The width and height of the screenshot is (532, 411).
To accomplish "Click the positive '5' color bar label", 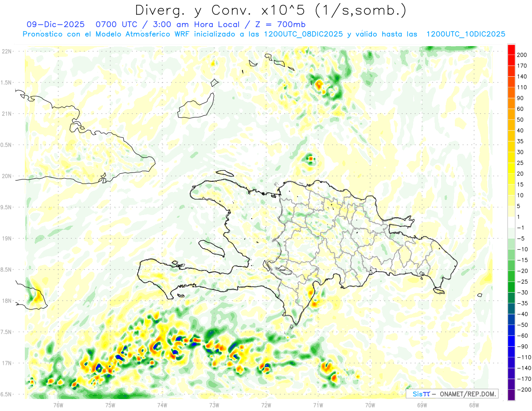I will coord(519,206).
